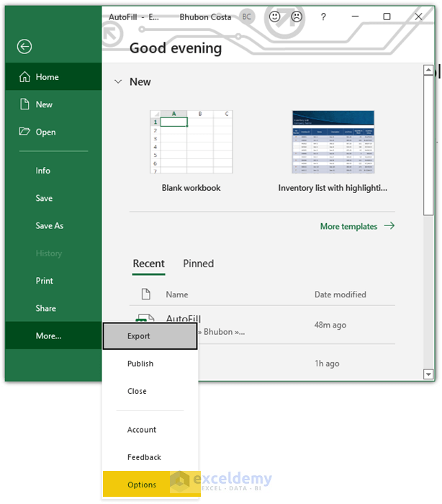Collapse the New section chevron
The height and width of the screenshot is (504, 442).
point(118,81)
